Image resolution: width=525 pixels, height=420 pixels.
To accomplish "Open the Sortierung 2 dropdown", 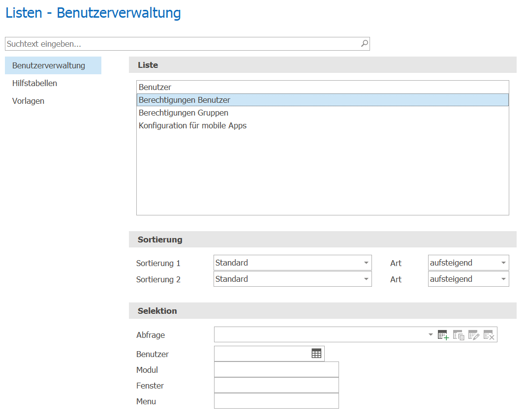I will [293, 279].
